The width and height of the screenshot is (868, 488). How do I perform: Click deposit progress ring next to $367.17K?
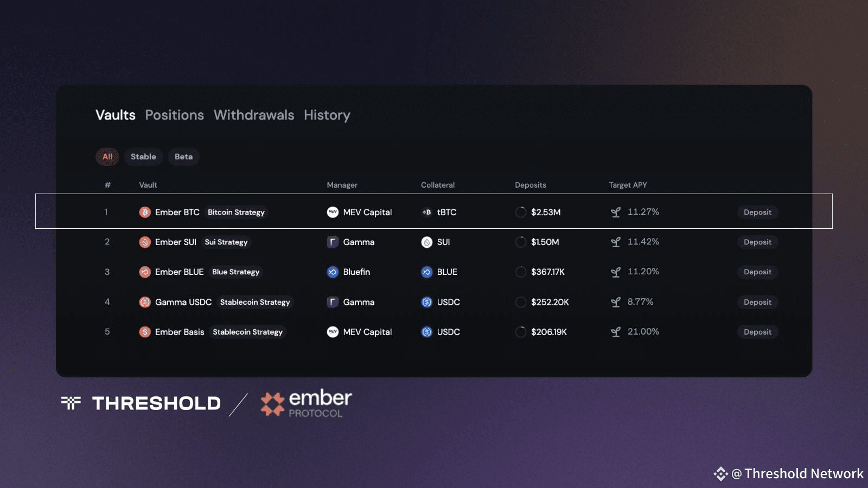(x=521, y=272)
